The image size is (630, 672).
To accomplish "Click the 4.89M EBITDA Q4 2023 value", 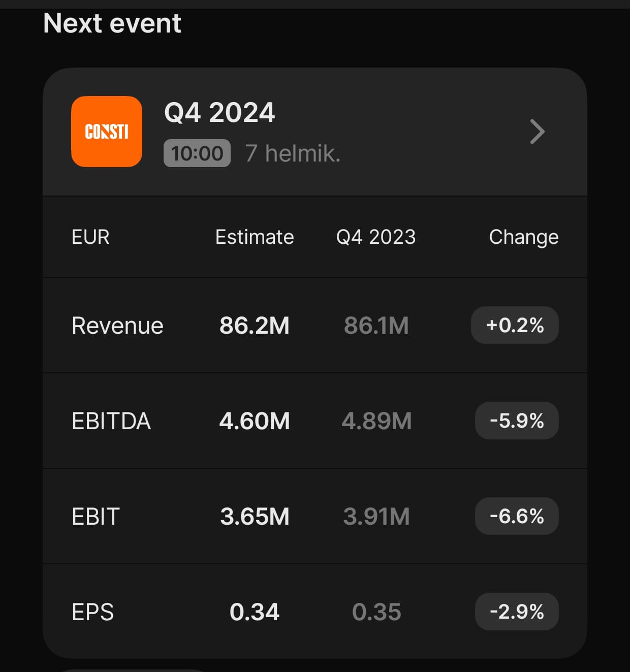I will click(x=376, y=421).
